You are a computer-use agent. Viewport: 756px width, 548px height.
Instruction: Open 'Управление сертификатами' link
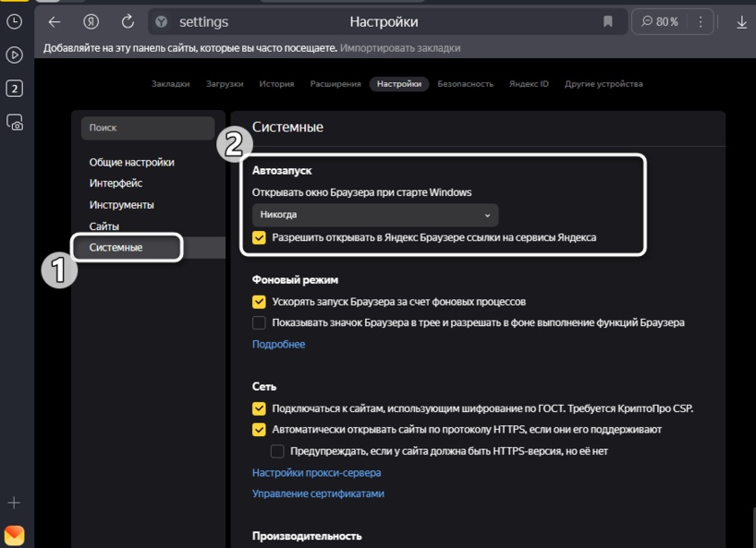[x=318, y=493]
